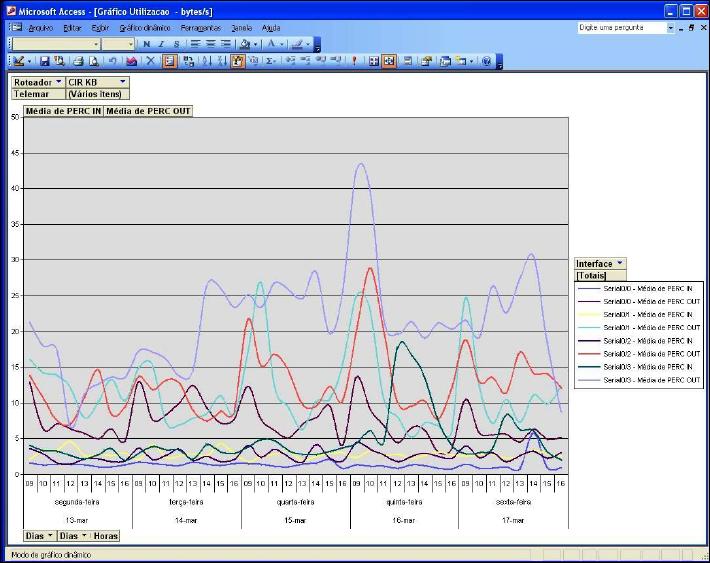Image resolution: width=710 pixels, height=563 pixels.
Task: Toggle bold N formatting button
Action: click(x=146, y=44)
